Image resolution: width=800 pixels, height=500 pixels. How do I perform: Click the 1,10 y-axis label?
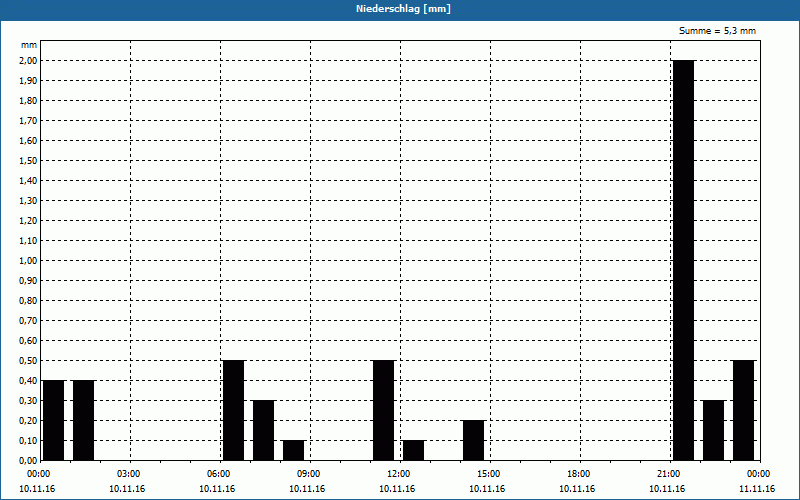(x=29, y=240)
